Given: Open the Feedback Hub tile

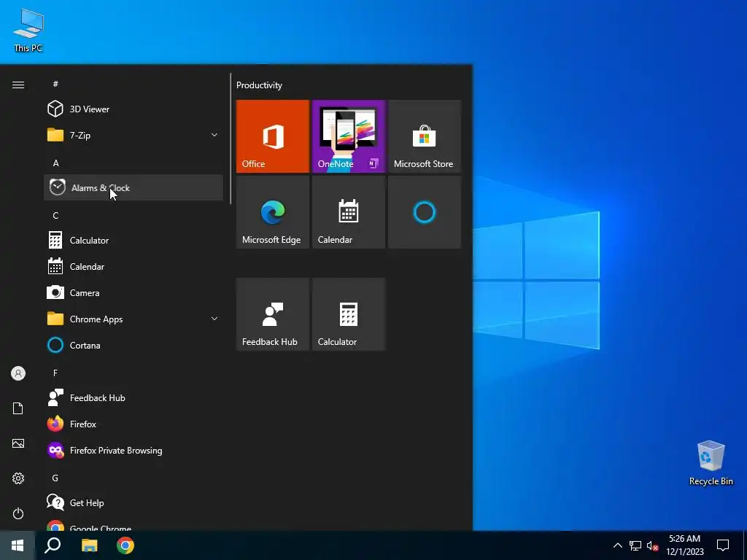Looking at the screenshot, I should point(273,314).
